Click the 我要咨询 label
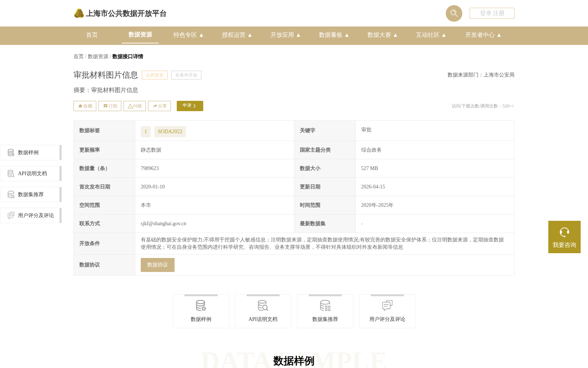Viewport: 588px width, 368px height. tap(564, 245)
